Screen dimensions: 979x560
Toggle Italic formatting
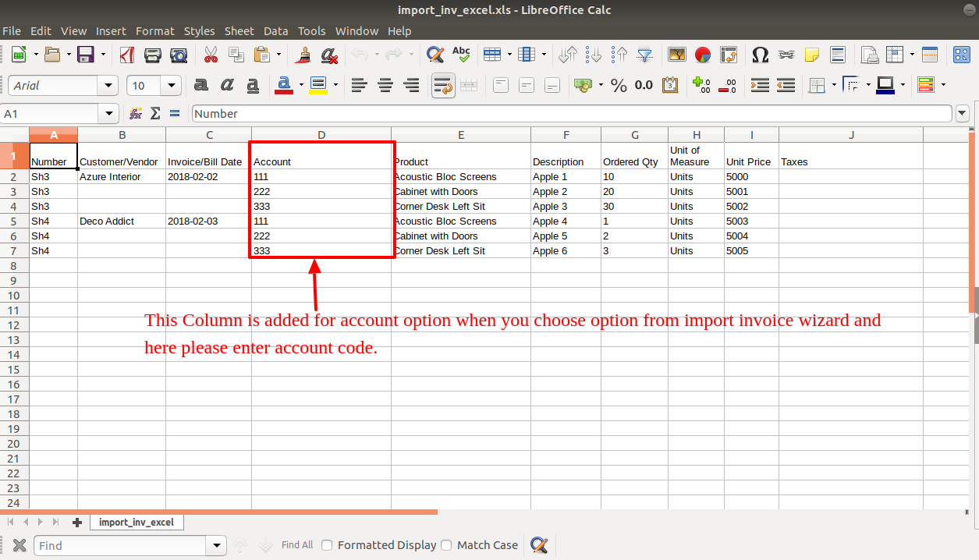(x=227, y=85)
